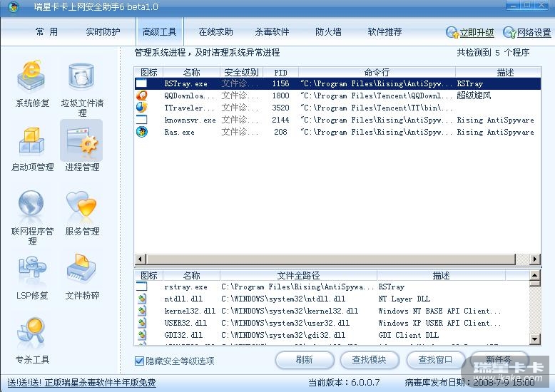Click the 立即升级 upgrade icon
This screenshot has height=392, width=555.
coord(452,32)
